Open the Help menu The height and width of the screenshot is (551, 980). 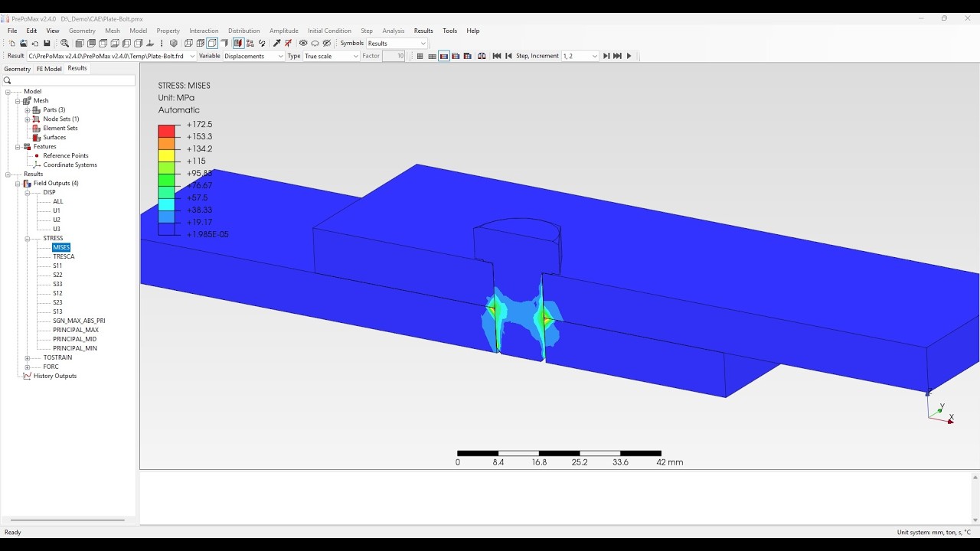[x=473, y=31]
